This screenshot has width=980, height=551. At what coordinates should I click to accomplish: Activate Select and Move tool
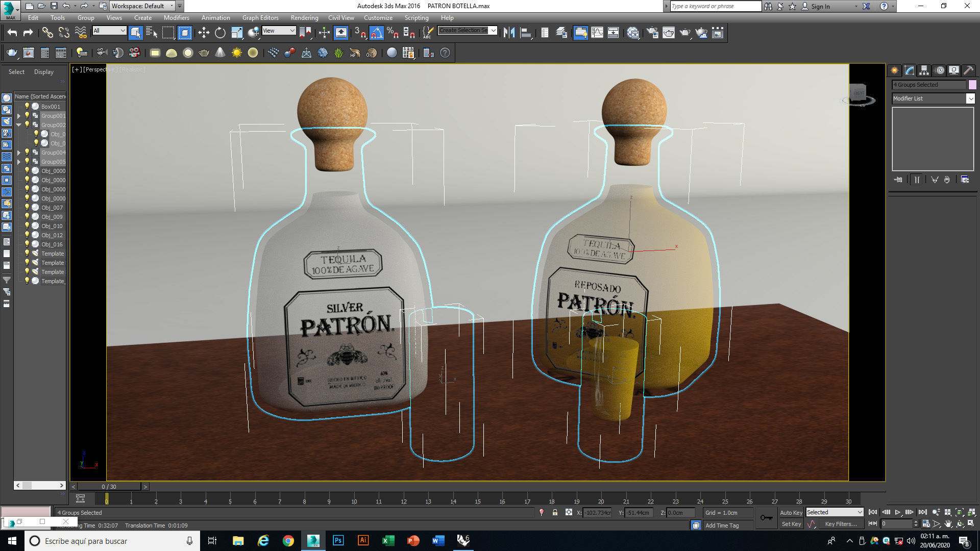204,33
